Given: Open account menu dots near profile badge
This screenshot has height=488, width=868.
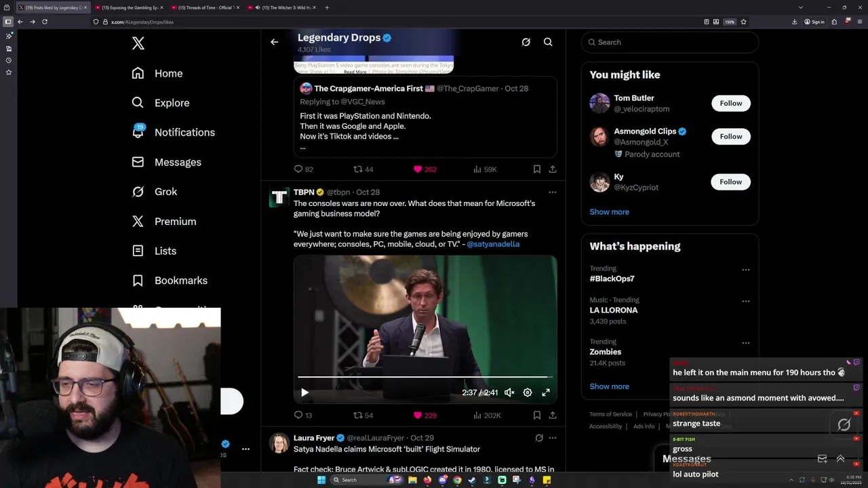Looking at the screenshot, I should (245, 449).
